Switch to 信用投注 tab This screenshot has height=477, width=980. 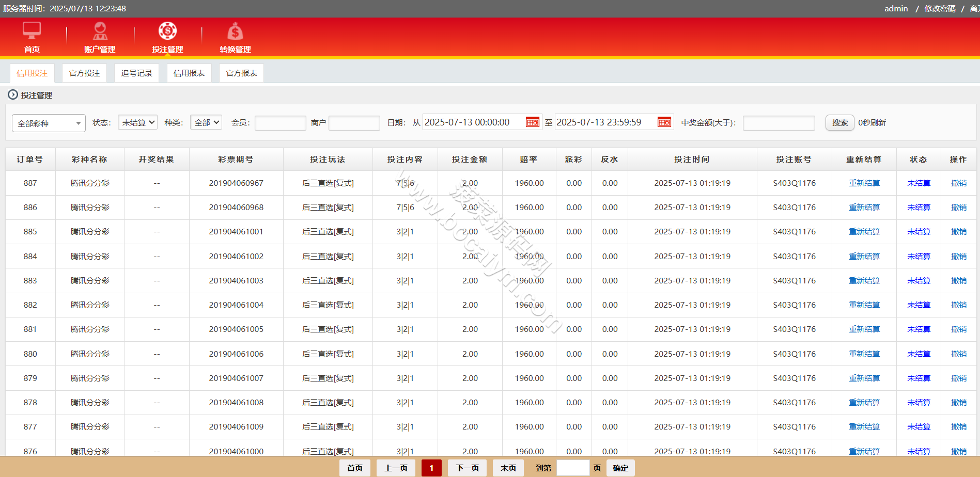[32, 73]
